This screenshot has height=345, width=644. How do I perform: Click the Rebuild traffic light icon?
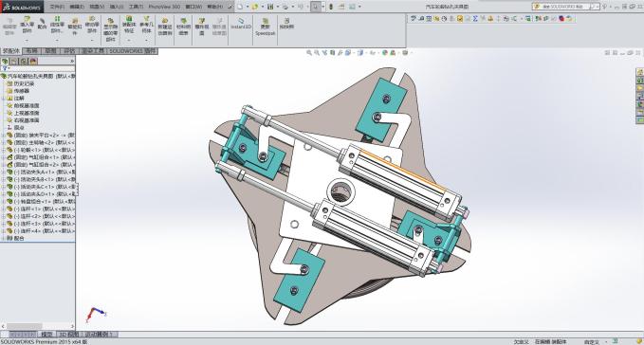tap(331, 7)
